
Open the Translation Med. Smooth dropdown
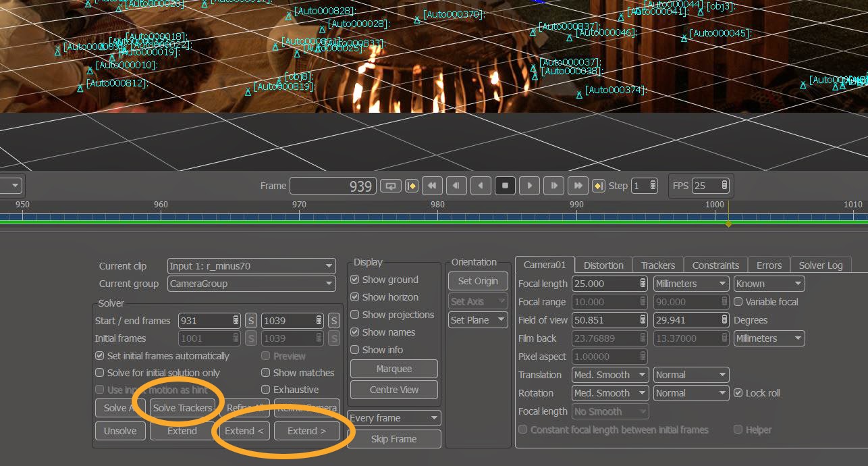click(609, 375)
